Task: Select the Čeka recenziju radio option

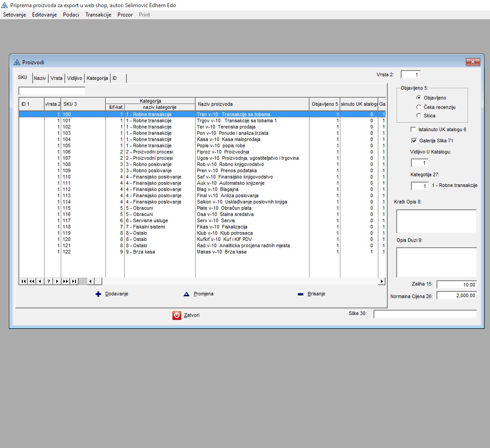Action: pos(419,107)
